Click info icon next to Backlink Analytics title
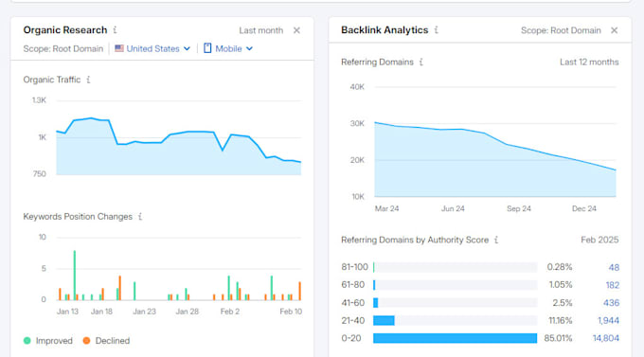644x357 pixels. click(437, 30)
